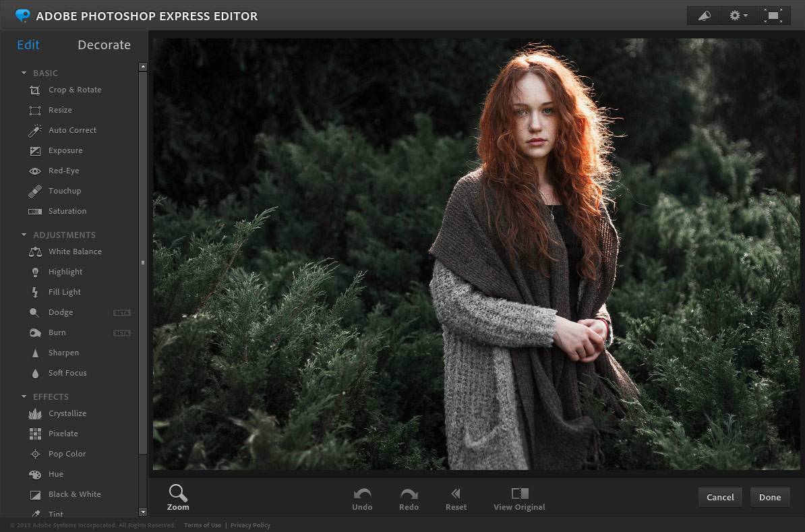
Task: Collapse the EFFECTS section
Action: [24, 397]
